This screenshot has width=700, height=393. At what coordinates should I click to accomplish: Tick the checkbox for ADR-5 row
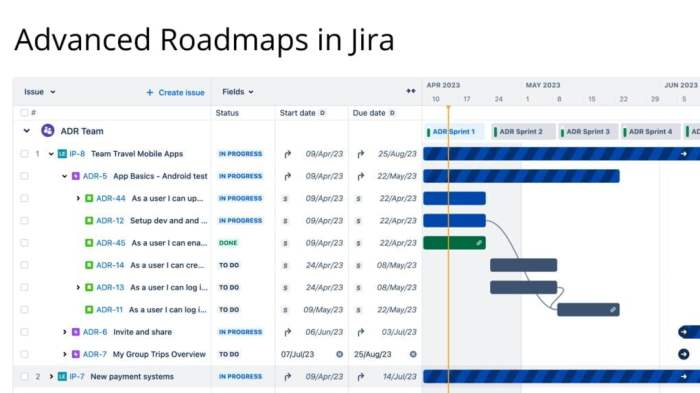point(24,176)
